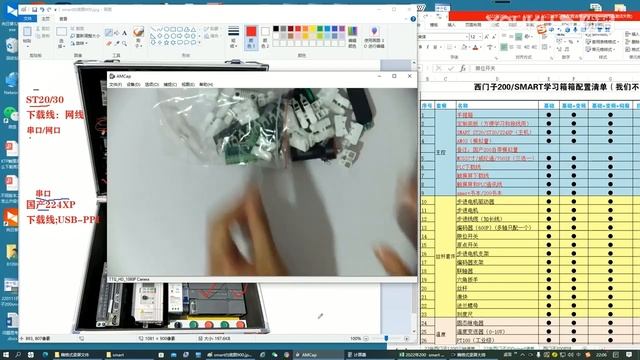The width and height of the screenshot is (640, 360).
Task: Click the Undo arrow in Paint title bar
Action: click(x=42, y=9)
